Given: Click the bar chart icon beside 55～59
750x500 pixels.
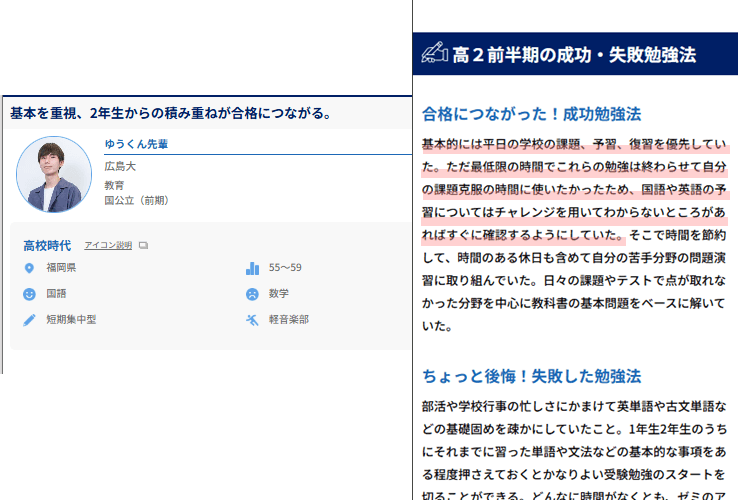Looking at the screenshot, I should tap(252, 268).
